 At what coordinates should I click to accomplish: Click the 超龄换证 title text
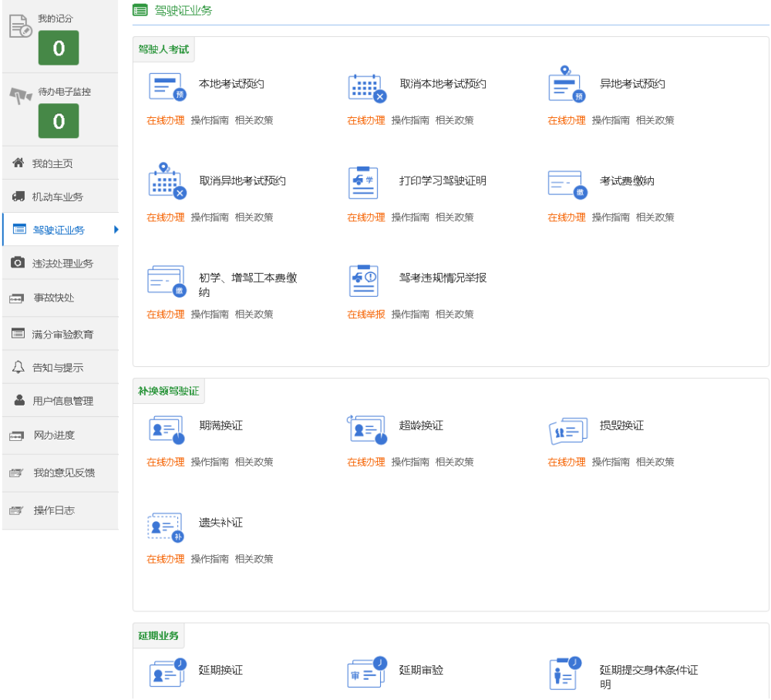click(422, 426)
